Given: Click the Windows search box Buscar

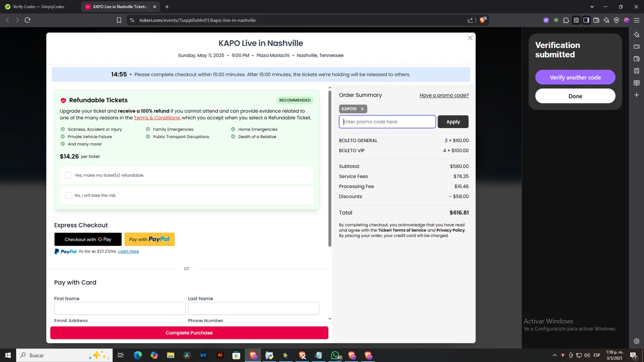Looking at the screenshot, I should (x=64, y=355).
